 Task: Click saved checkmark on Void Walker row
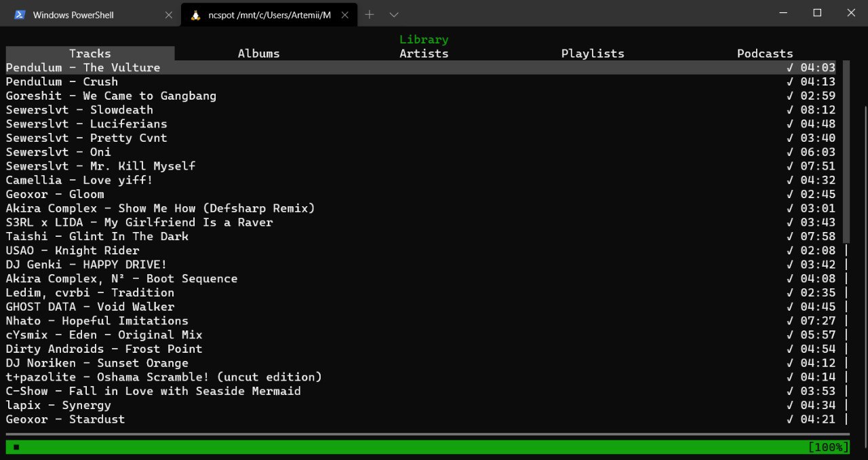[x=790, y=307]
